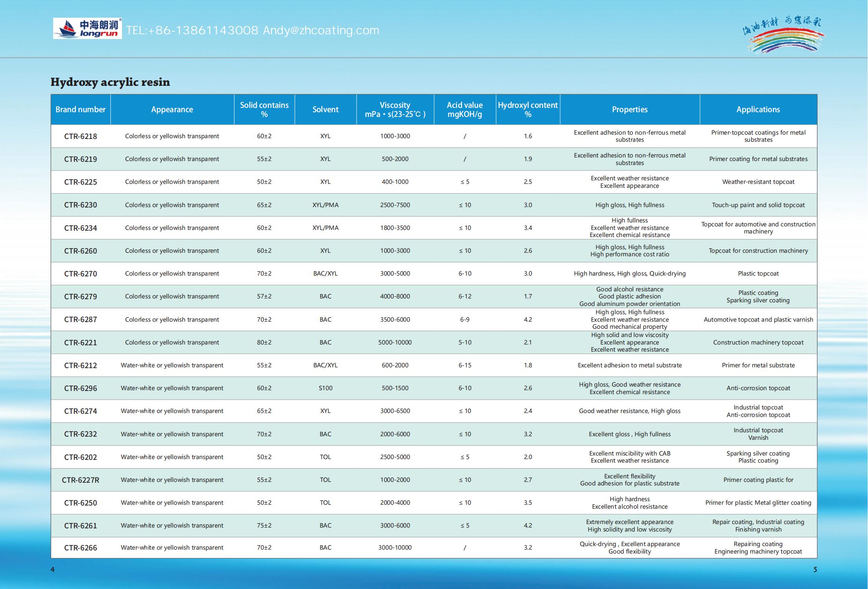The height and width of the screenshot is (589, 868).
Task: Select brand number CTR-6260
Action: (x=80, y=251)
